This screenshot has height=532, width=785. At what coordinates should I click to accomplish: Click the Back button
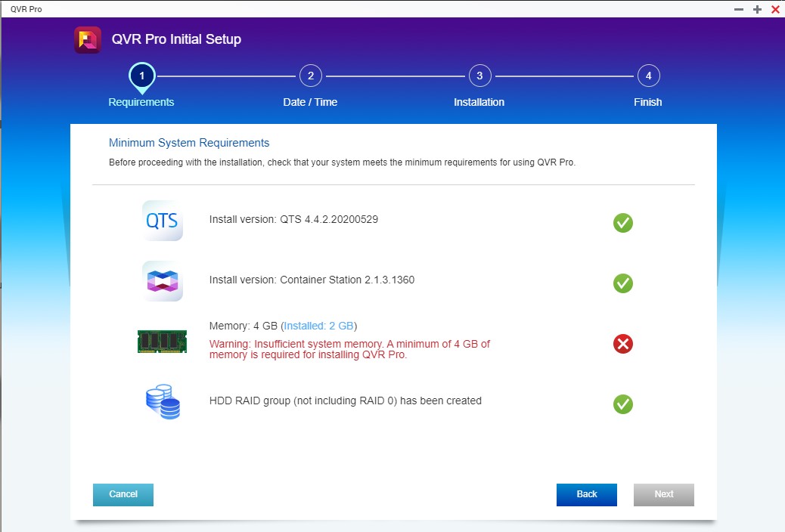click(587, 494)
